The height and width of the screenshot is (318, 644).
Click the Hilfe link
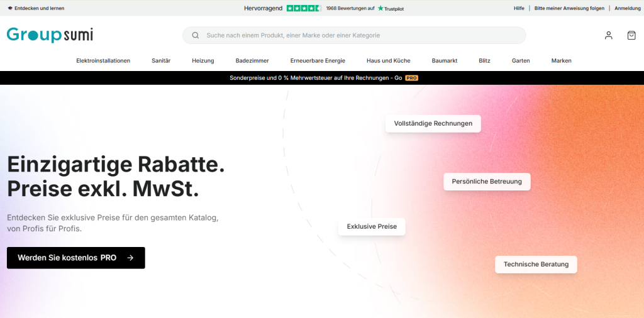click(x=519, y=8)
